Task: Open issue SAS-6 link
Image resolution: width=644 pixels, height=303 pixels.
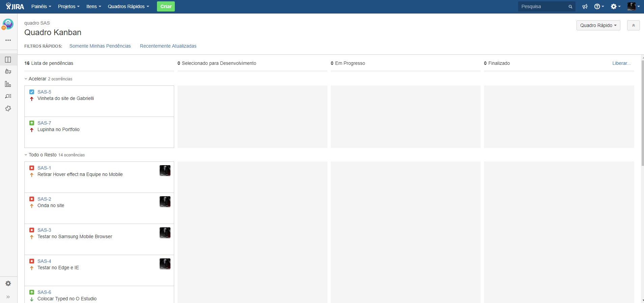Action: 44,292
